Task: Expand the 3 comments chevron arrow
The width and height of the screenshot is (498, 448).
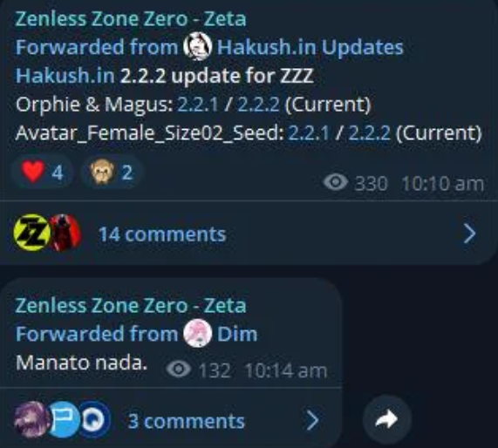Action: [x=312, y=421]
